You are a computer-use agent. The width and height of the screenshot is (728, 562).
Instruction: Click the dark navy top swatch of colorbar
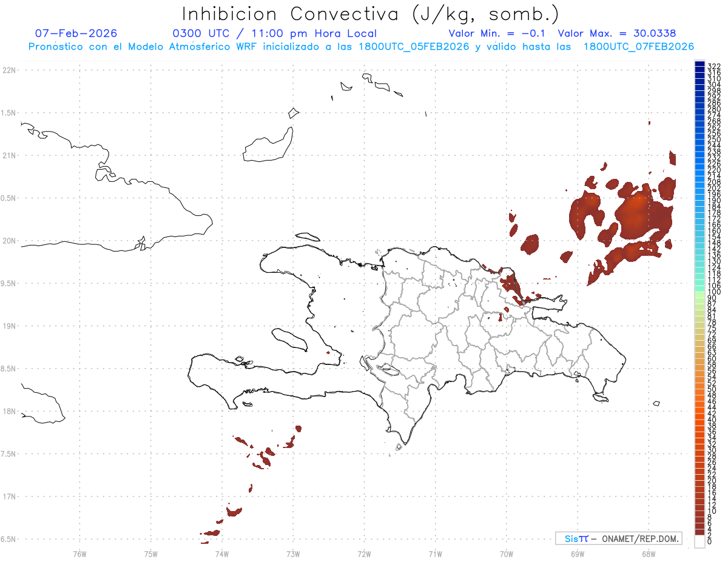[x=699, y=64]
